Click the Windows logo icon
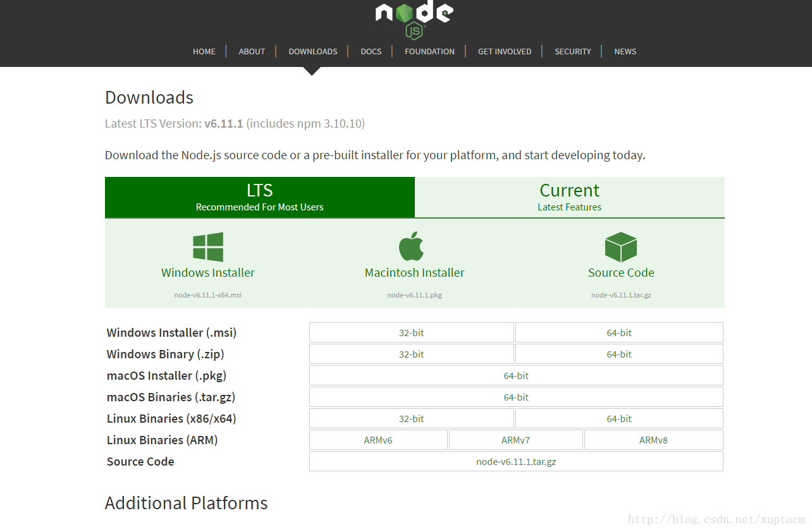The image size is (812, 532). (208, 246)
